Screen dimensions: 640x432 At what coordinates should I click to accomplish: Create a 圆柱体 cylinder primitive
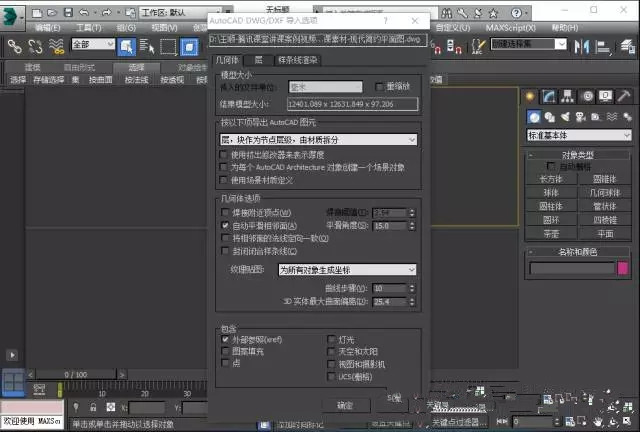(551, 206)
